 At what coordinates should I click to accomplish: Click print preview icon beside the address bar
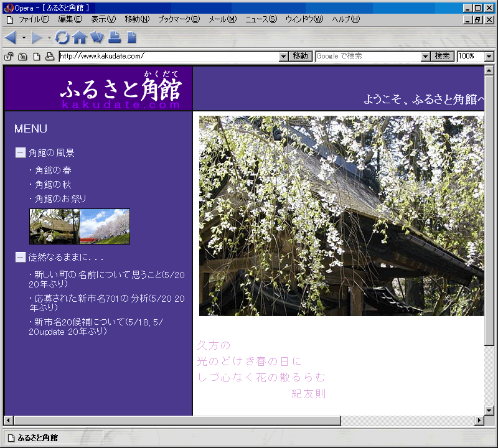tap(50, 57)
